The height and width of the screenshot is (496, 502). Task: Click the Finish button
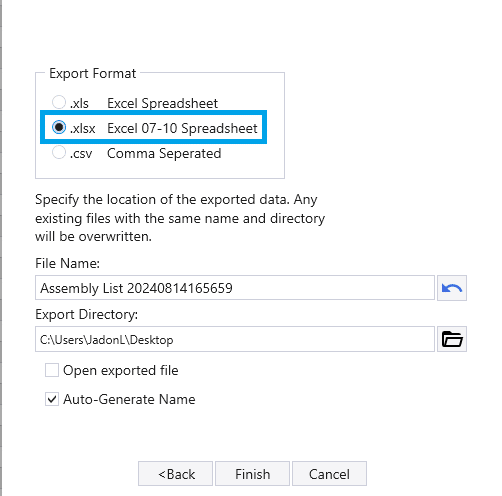tap(252, 474)
